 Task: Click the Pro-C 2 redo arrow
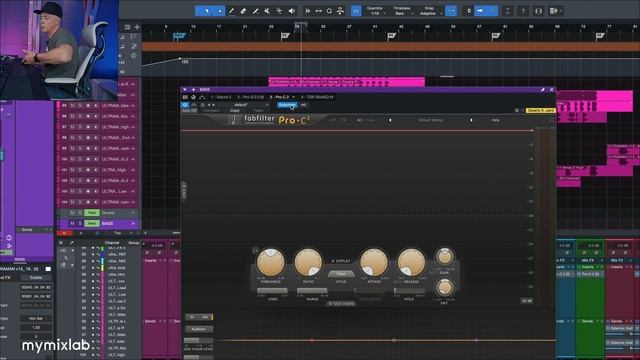click(x=343, y=120)
